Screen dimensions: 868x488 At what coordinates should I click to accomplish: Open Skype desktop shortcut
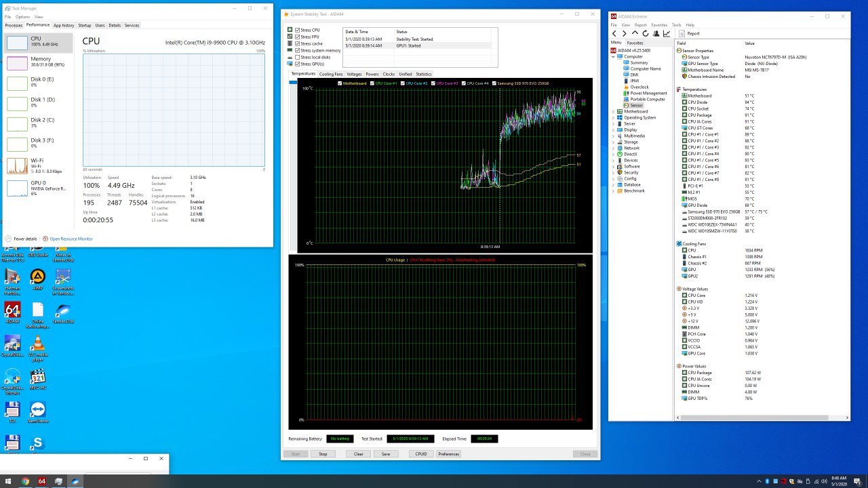pyautogui.click(x=38, y=445)
